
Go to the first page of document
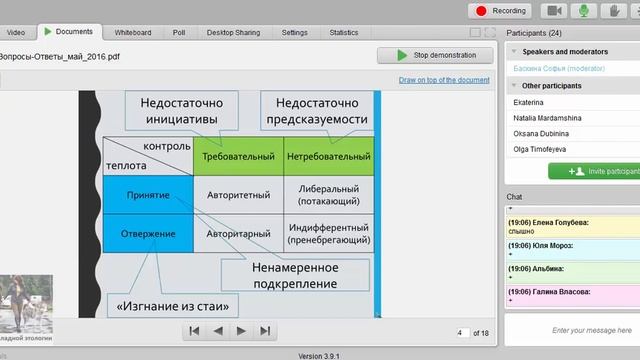pyautogui.click(x=194, y=331)
